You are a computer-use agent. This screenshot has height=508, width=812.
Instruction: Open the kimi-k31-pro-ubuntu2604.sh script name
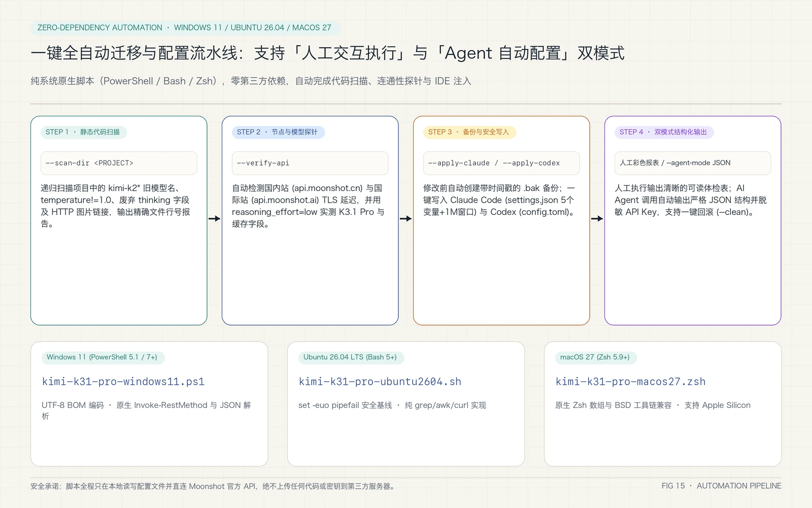point(380,382)
